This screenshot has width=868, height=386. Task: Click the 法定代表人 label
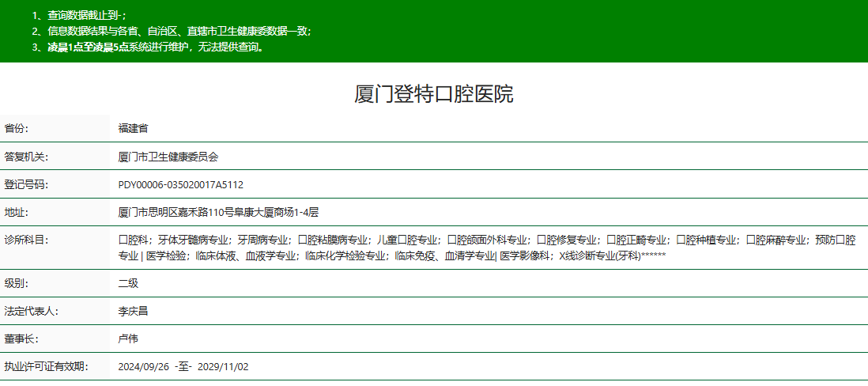click(32, 311)
